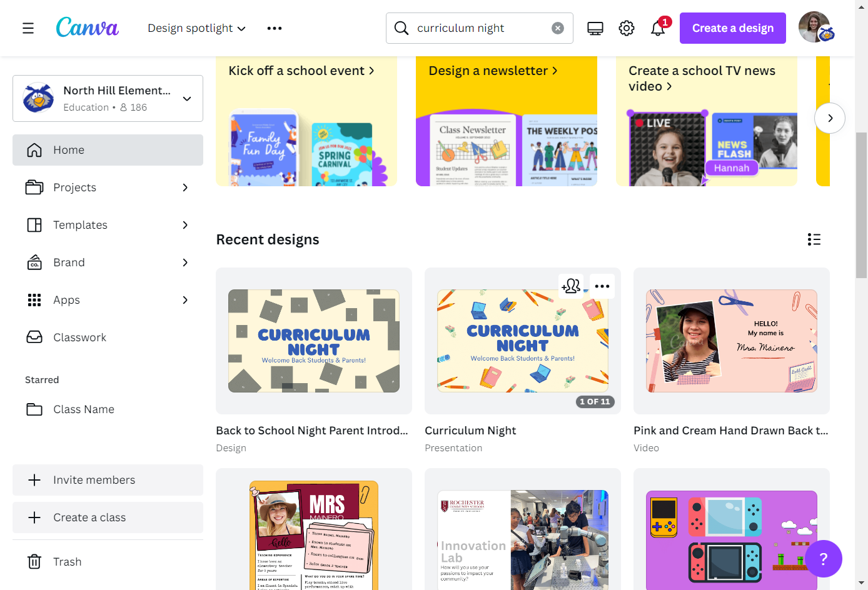Open the hamburger main menu

tap(28, 28)
